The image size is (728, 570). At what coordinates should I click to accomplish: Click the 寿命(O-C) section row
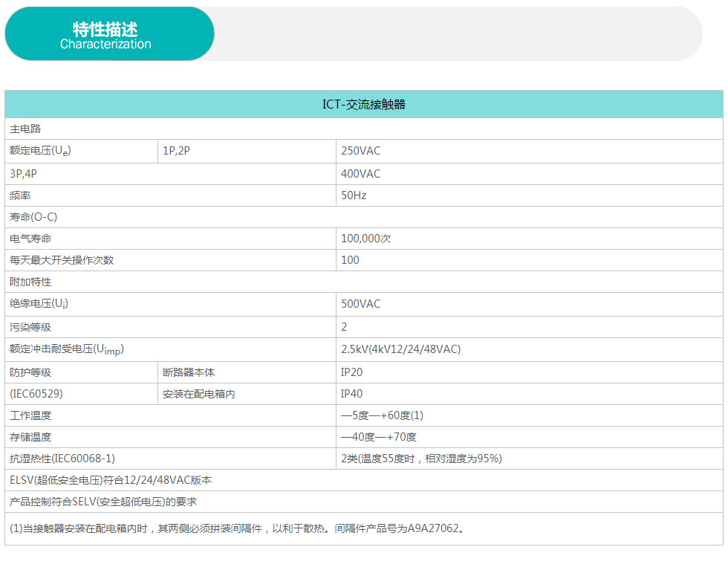point(363,217)
